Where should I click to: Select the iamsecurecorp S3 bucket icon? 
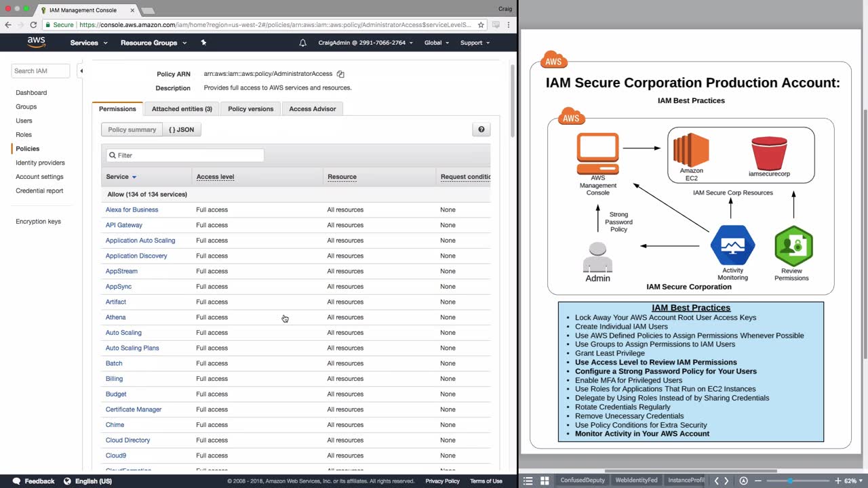[x=769, y=153]
